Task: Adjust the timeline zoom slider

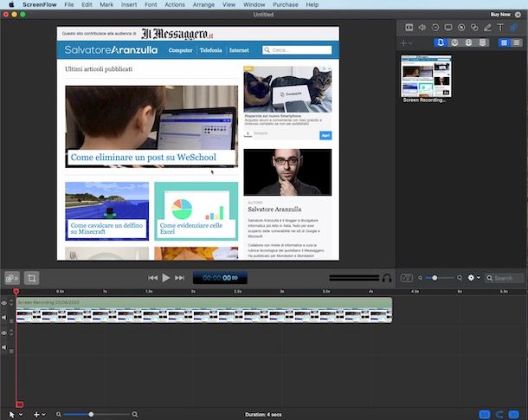Action: (96, 414)
